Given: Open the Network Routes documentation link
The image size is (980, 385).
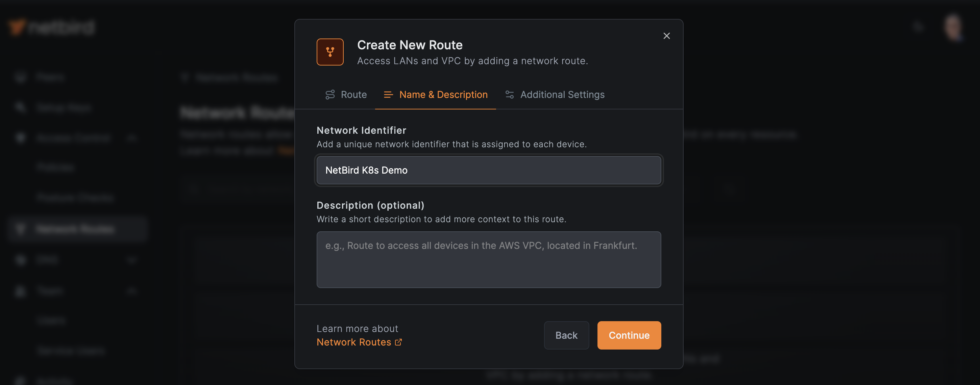Looking at the screenshot, I should 354,342.
